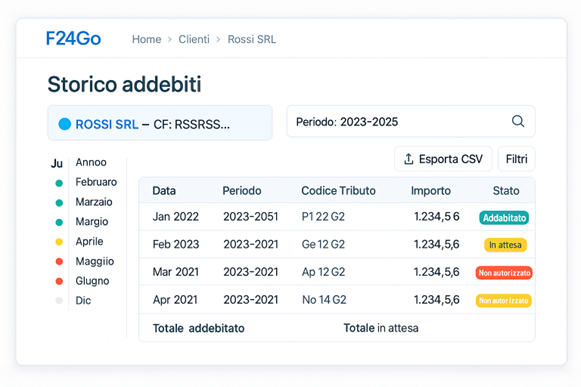Click the search magnifier icon

click(x=518, y=121)
